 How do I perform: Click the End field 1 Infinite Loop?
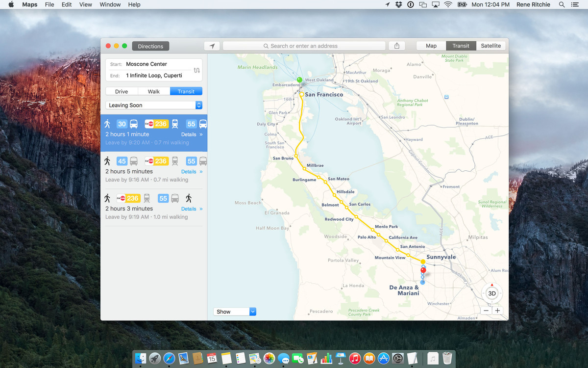149,76
